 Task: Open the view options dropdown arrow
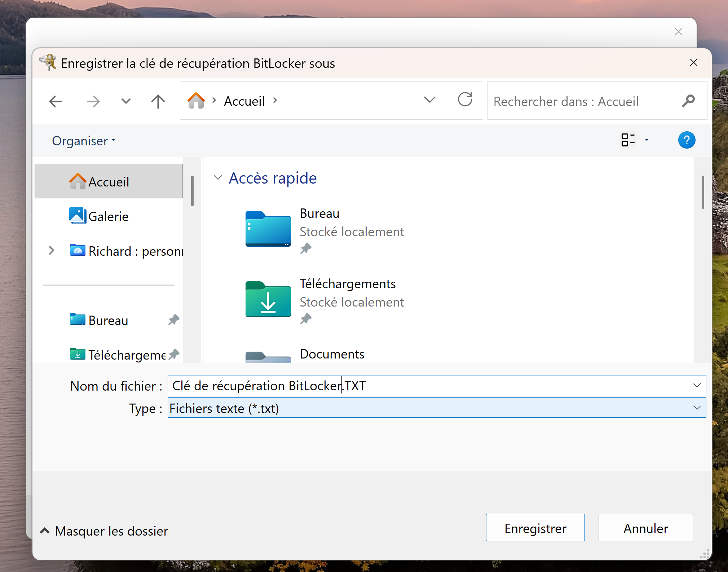647,140
